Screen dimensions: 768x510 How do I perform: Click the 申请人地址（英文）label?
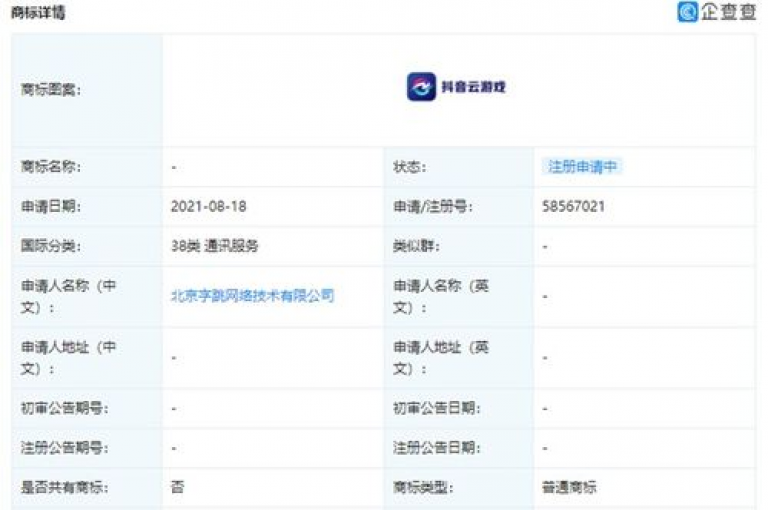tap(441, 358)
